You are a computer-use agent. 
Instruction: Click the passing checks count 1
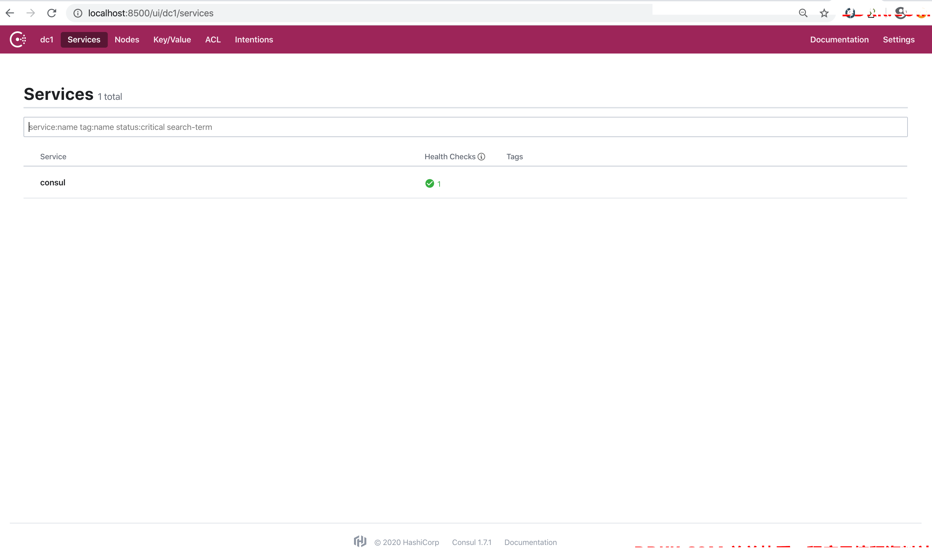439,184
